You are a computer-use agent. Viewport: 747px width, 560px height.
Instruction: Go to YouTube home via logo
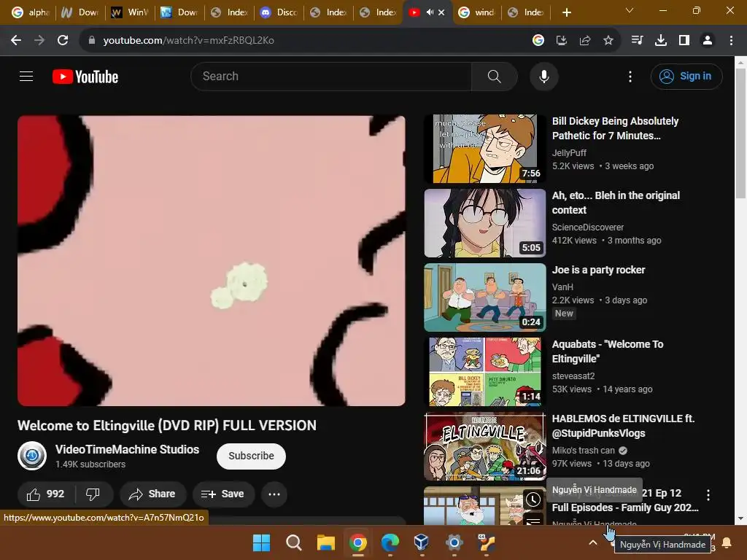85,77
